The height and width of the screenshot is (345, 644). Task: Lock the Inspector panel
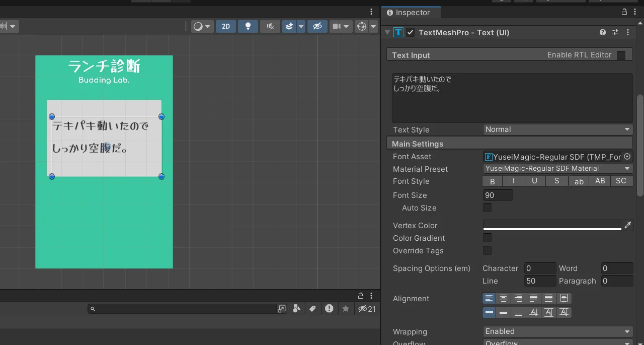coord(624,12)
